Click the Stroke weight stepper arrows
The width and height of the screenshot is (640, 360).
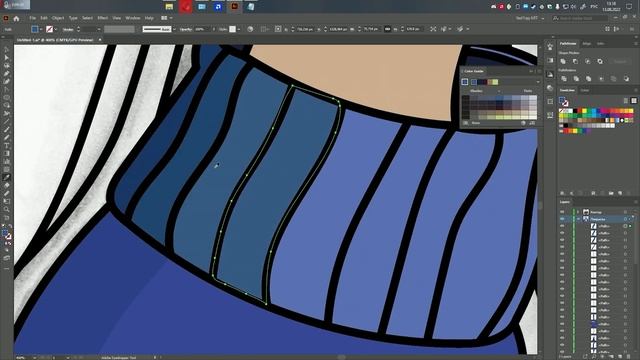coord(78,29)
